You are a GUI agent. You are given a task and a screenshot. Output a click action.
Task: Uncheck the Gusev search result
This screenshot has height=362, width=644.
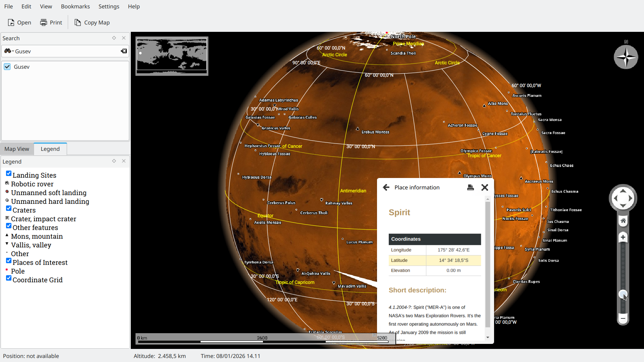tap(7, 67)
